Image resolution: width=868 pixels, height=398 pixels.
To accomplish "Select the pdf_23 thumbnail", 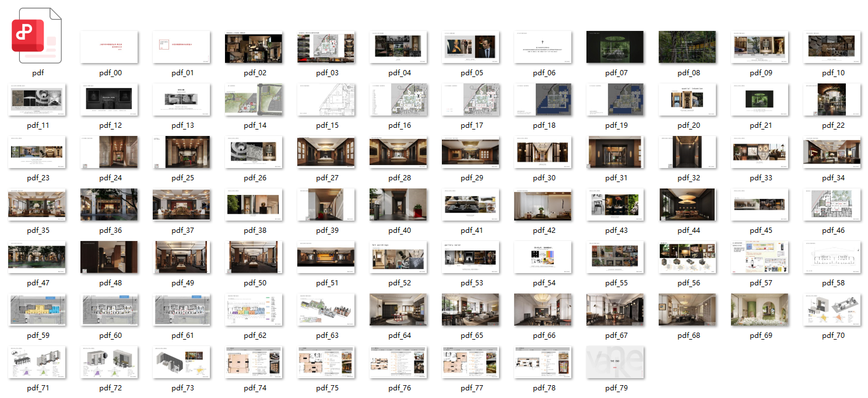I will (x=37, y=152).
